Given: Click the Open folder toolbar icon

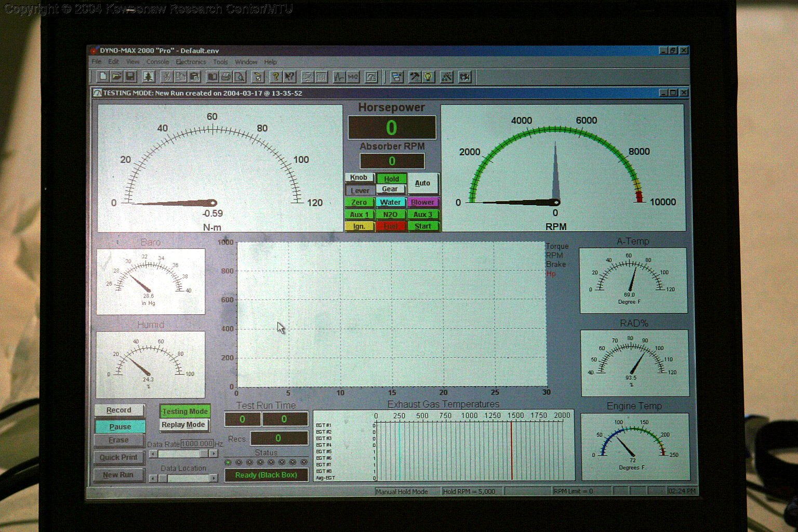Looking at the screenshot, I should (x=116, y=77).
